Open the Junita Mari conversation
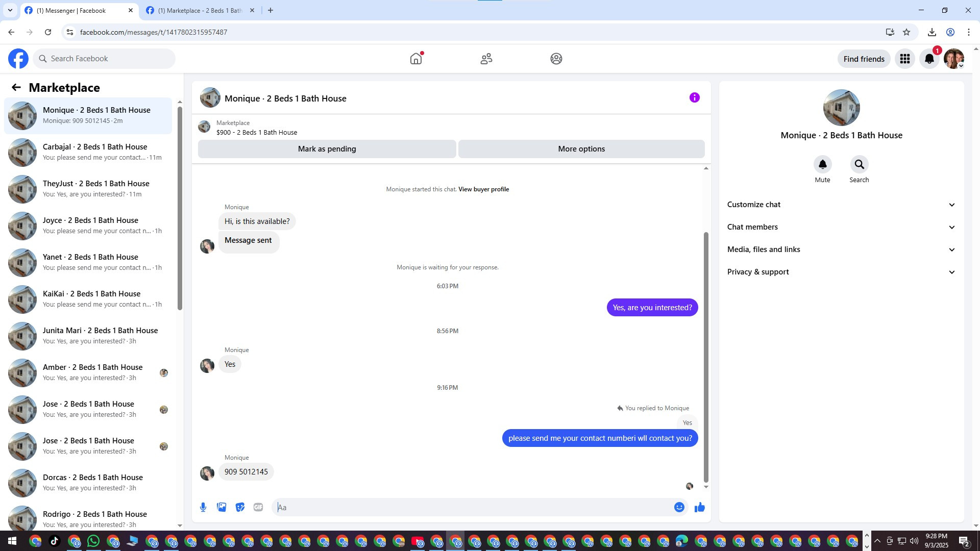Screen dimensions: 980x551 coord(88,336)
